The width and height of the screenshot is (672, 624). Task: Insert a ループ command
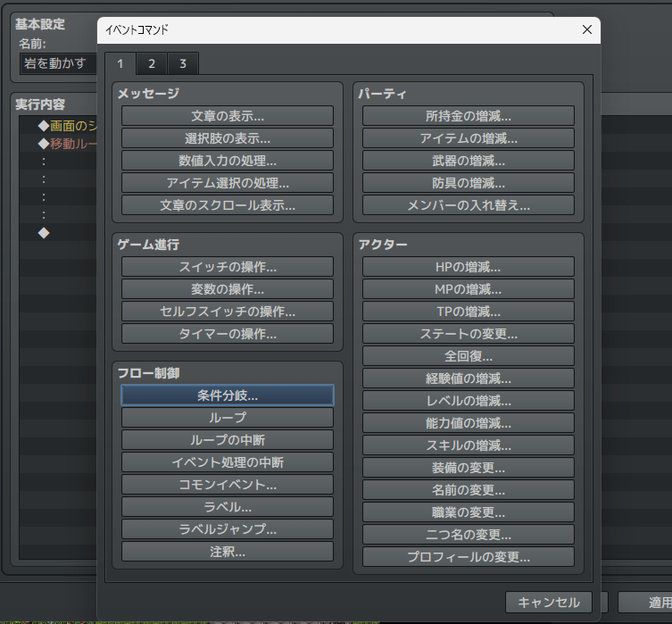pos(228,417)
